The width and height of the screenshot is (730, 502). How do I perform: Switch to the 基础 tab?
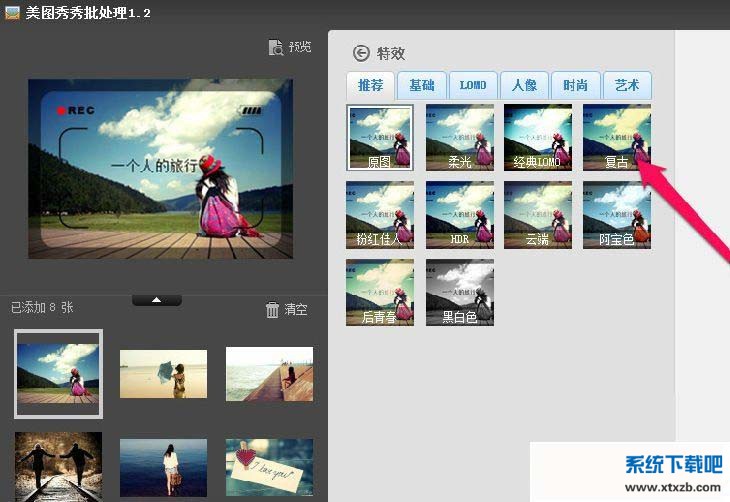(x=421, y=86)
